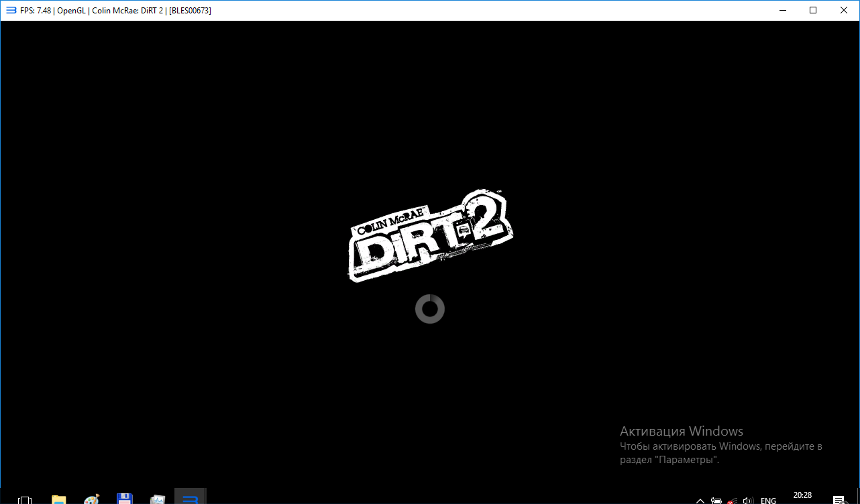The height and width of the screenshot is (504, 860).
Task: Open the Action Center notifications icon
Action: point(839,500)
